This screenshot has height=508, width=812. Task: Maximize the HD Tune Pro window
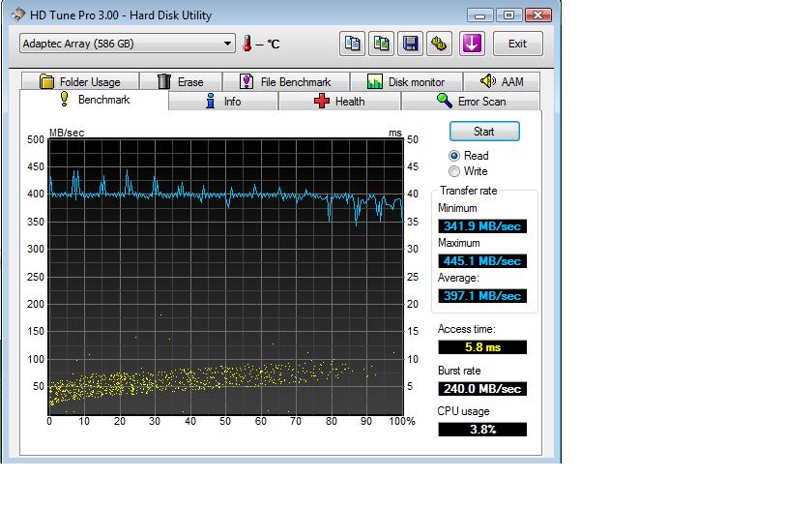tap(509, 15)
